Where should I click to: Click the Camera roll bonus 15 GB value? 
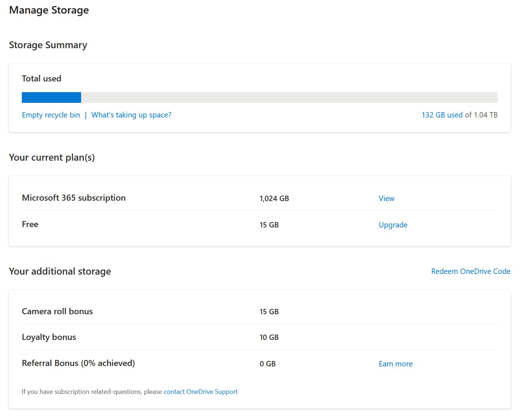tap(269, 312)
